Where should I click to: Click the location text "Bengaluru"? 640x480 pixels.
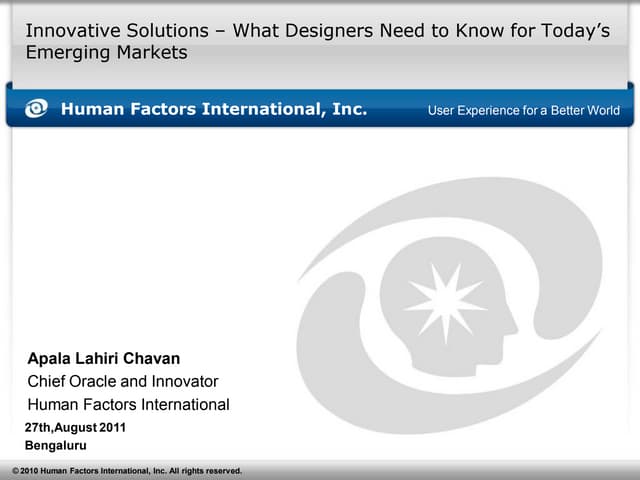tap(55, 445)
